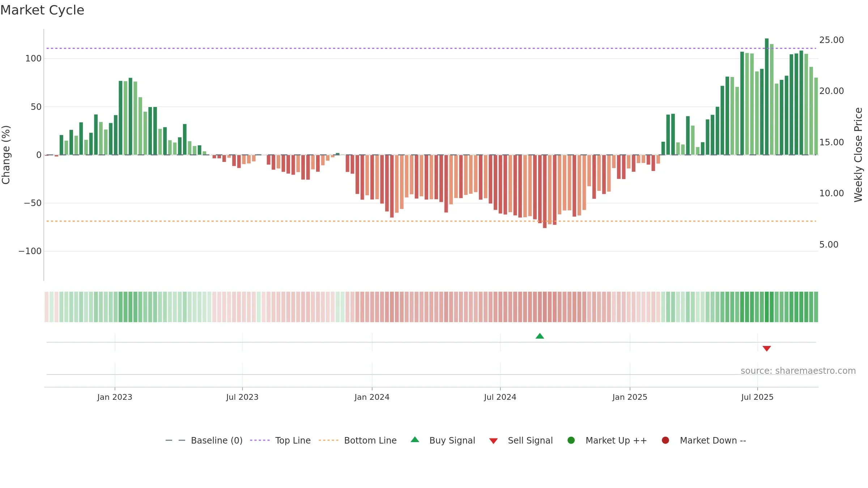The width and height of the screenshot is (868, 488).
Task: Click the orange dotted Bottom Line legend sample
Action: pyautogui.click(x=328, y=440)
